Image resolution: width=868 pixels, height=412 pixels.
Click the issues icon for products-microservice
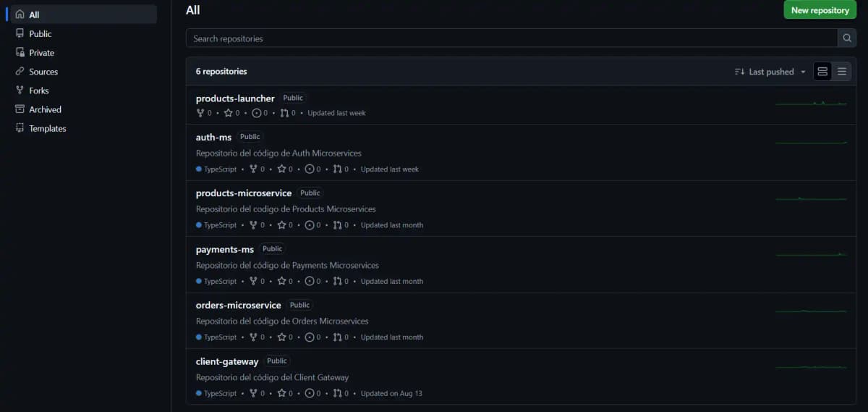tap(310, 225)
